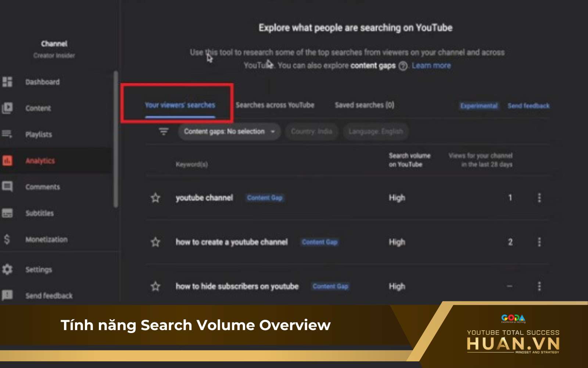This screenshot has height=368, width=588.
Task: Star the keyword 'youtube channel'
Action: (x=155, y=198)
